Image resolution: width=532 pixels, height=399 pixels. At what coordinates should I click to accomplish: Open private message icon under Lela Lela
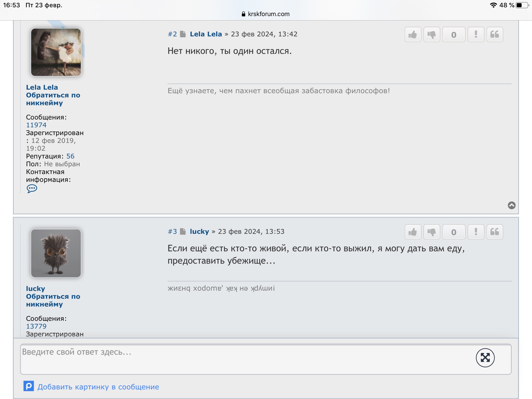tap(32, 189)
